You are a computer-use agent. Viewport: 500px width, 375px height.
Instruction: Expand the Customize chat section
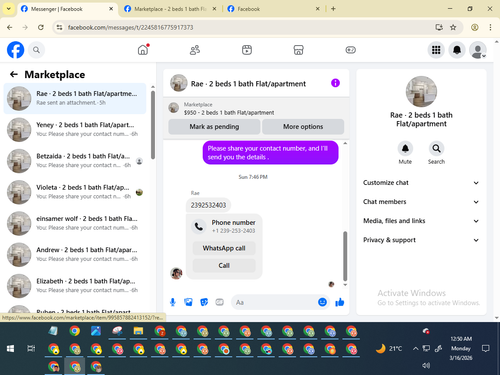coord(421,183)
